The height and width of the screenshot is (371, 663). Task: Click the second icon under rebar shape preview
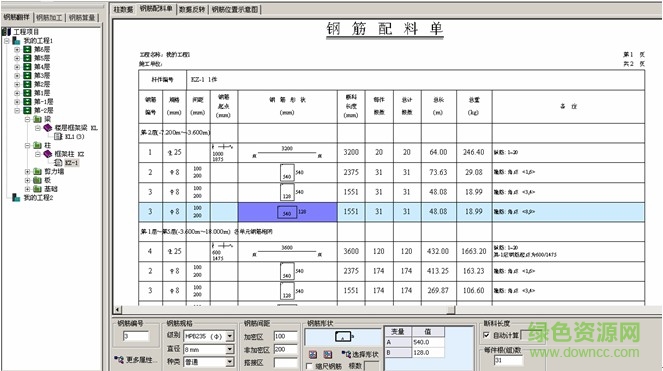[x=328, y=355]
